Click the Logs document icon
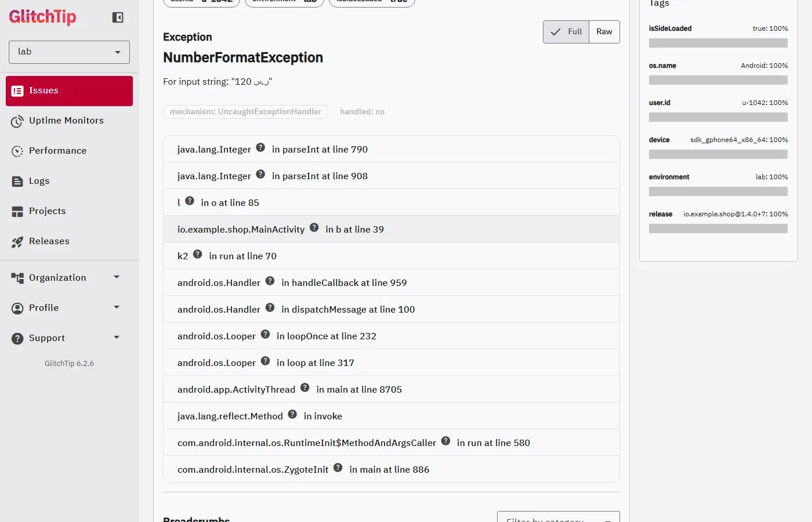 pos(17,182)
